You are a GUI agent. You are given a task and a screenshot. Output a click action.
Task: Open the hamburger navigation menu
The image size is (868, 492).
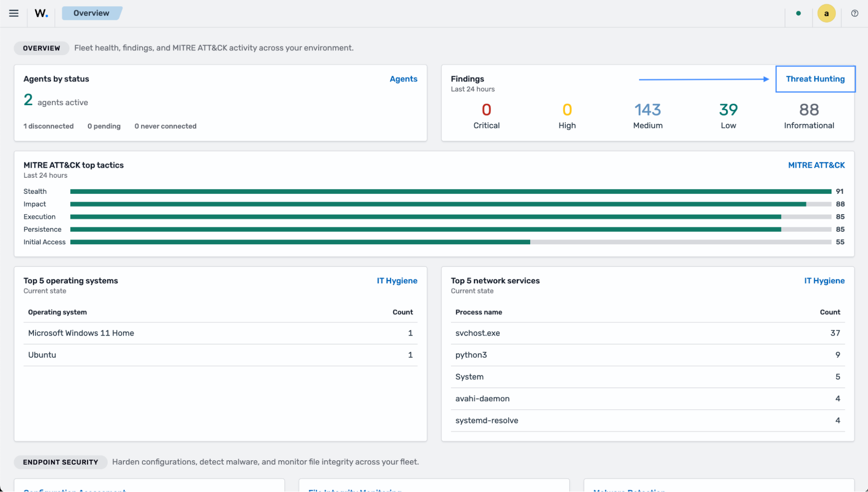click(14, 13)
